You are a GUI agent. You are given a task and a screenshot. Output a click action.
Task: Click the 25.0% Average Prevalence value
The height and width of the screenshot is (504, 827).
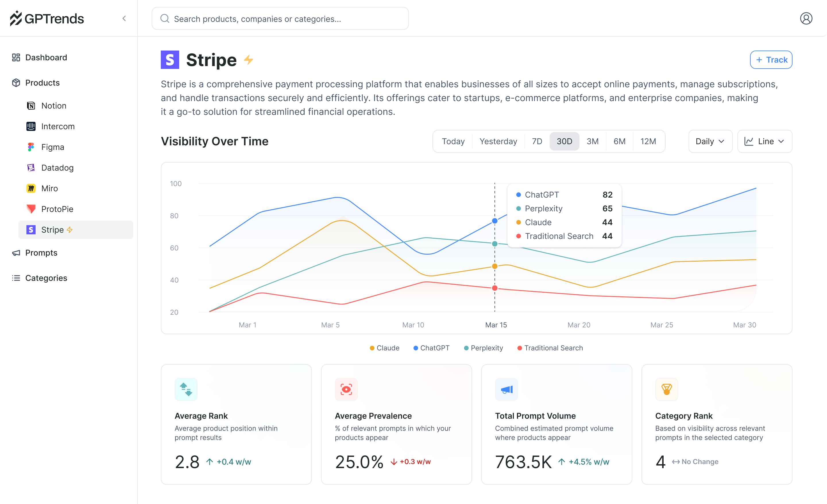359,462
